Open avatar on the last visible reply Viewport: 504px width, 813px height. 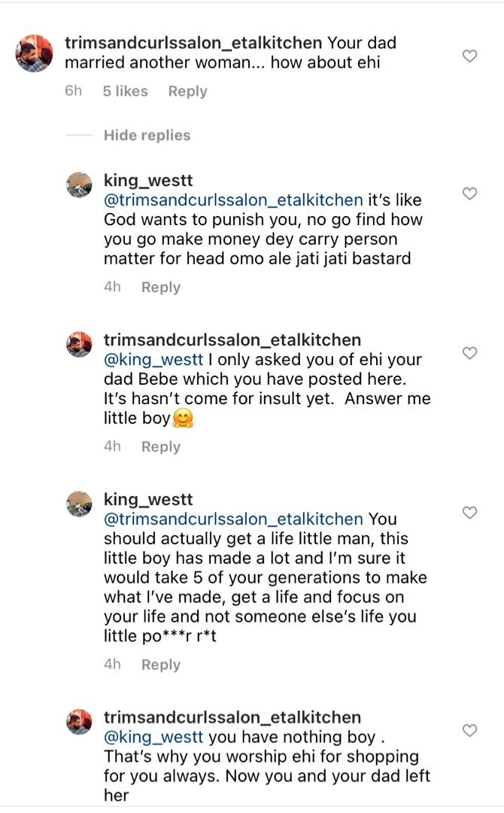click(x=80, y=722)
